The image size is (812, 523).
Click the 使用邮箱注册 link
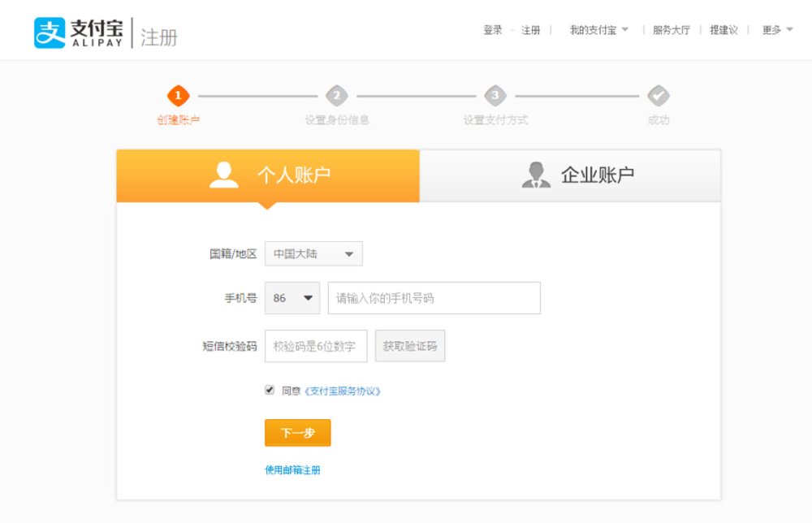(292, 470)
